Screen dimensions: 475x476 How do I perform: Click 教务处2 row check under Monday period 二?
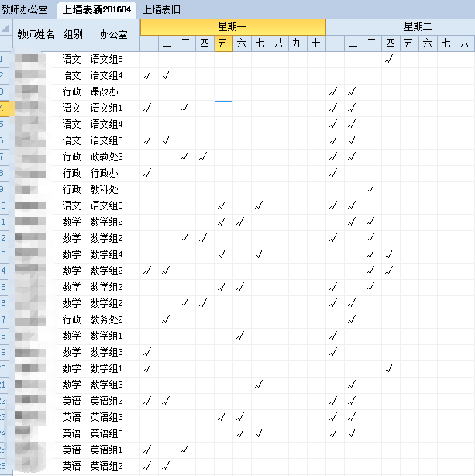click(167, 319)
